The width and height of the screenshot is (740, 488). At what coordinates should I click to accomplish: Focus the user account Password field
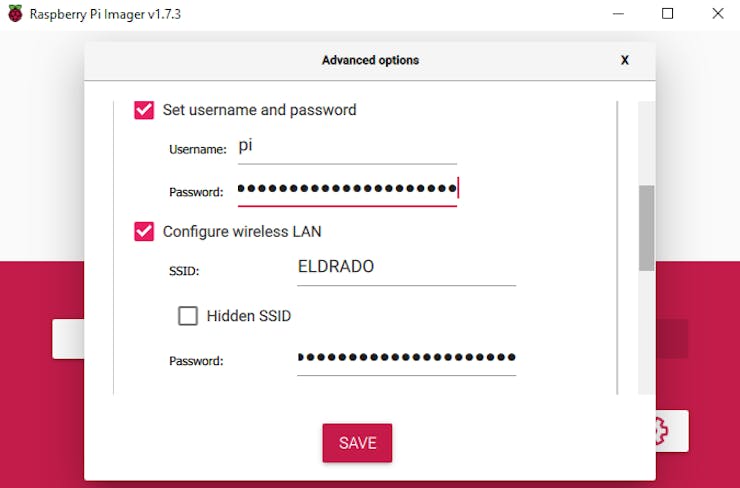pos(346,189)
